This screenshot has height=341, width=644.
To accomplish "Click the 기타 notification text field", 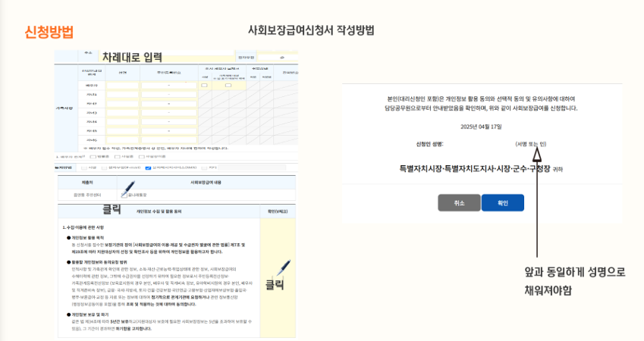I will 252,167.
